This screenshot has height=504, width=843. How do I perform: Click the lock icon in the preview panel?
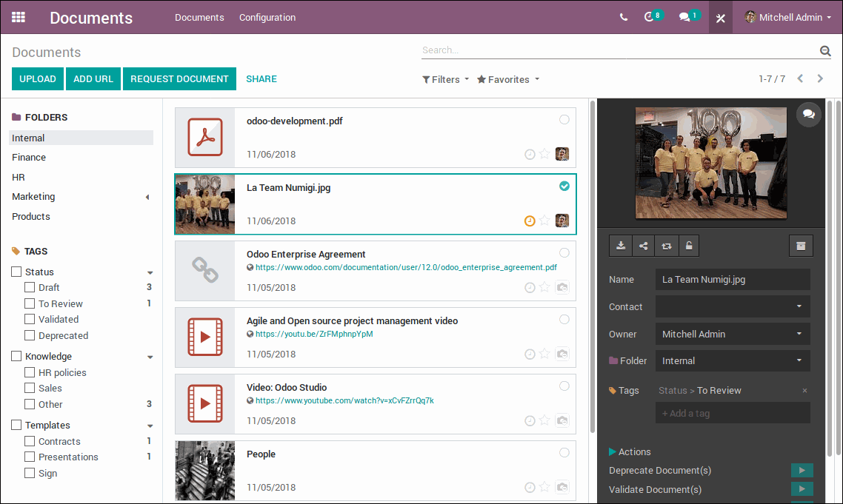coord(688,246)
